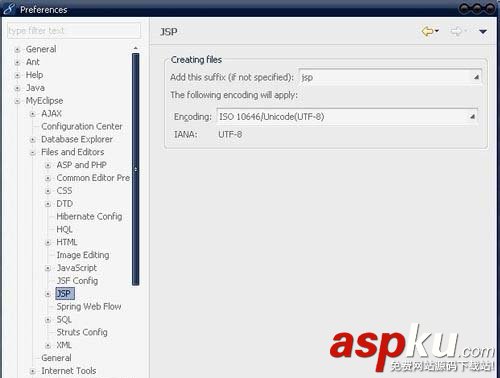Select General under MyEclipse
The width and height of the screenshot is (500, 378).
(56, 358)
